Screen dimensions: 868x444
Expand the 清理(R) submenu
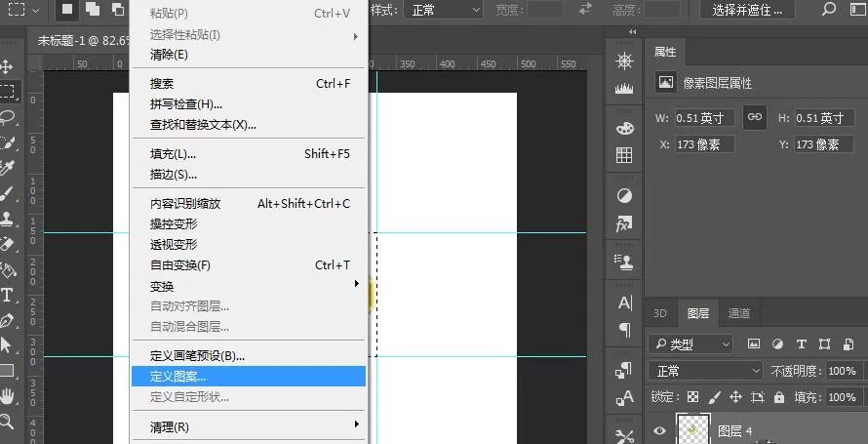click(248, 426)
